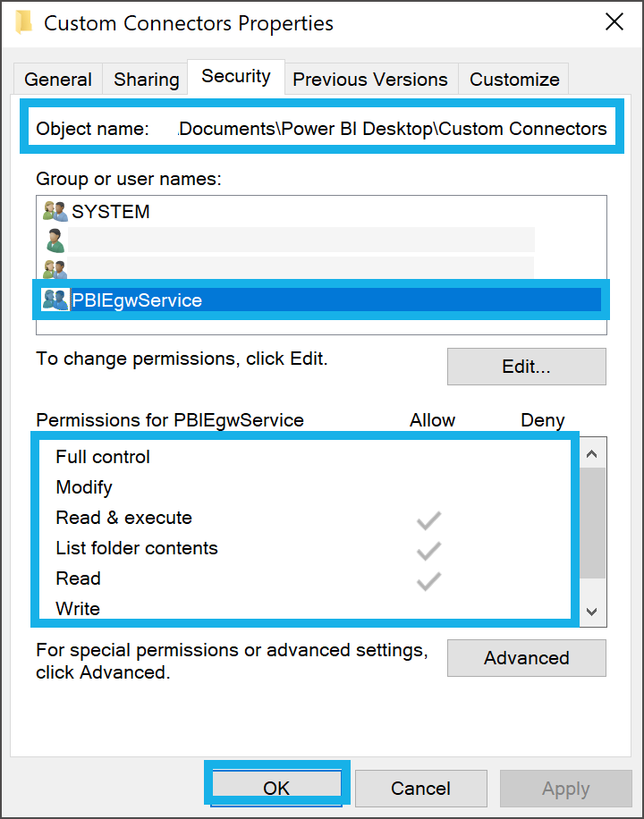Image resolution: width=644 pixels, height=819 pixels.
Task: Click the Full control permission row
Action: pyautogui.click(x=305, y=457)
